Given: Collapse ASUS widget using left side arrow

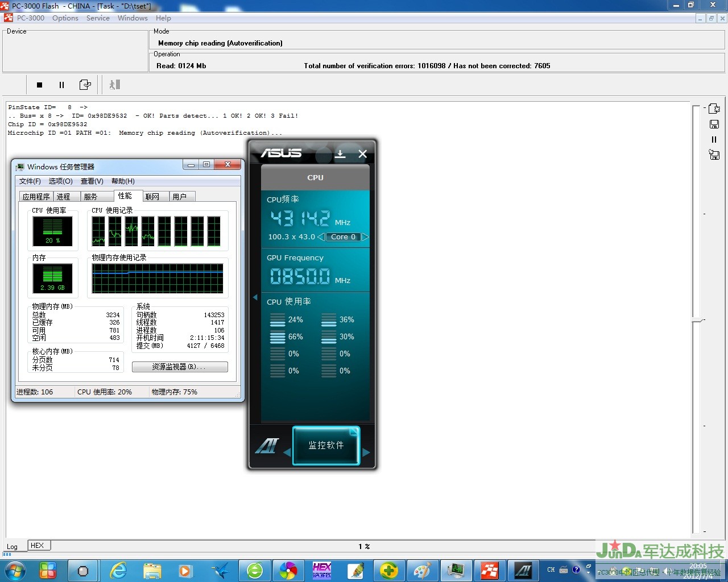Looking at the screenshot, I should pyautogui.click(x=255, y=297).
